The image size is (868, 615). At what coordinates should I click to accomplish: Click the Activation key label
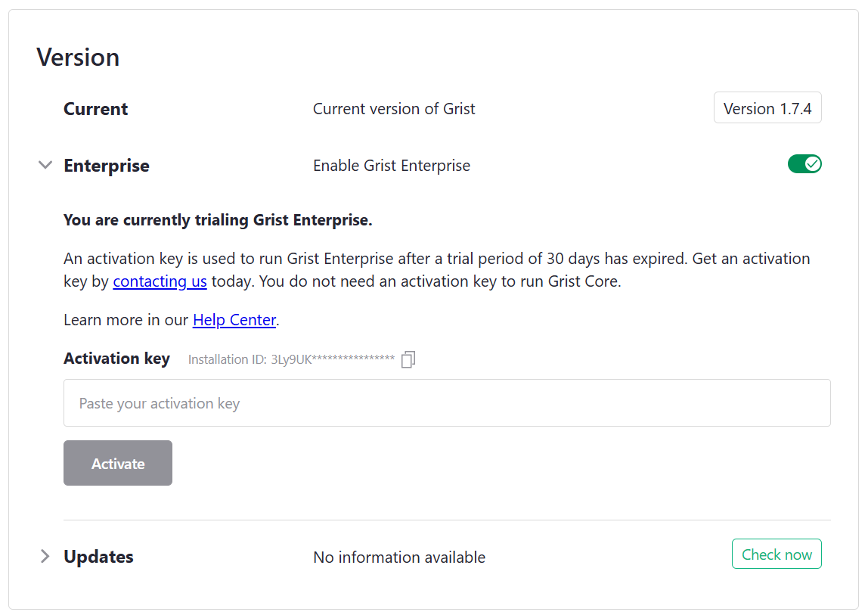point(116,359)
